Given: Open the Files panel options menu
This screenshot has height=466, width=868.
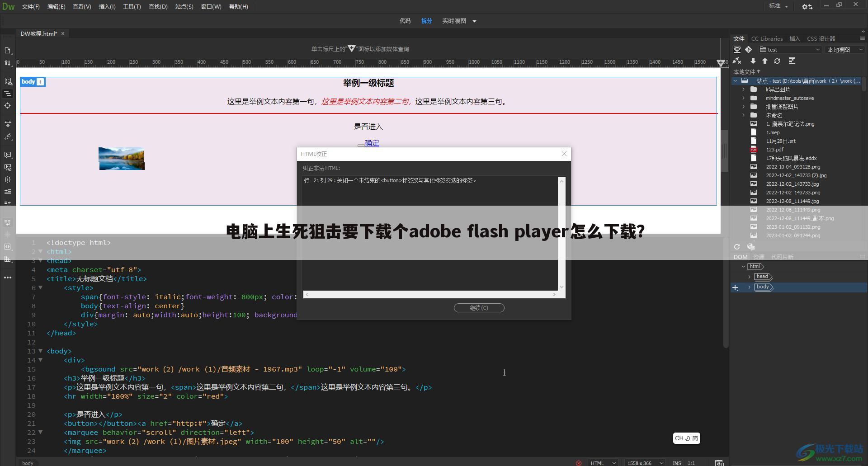Looking at the screenshot, I should 863,38.
